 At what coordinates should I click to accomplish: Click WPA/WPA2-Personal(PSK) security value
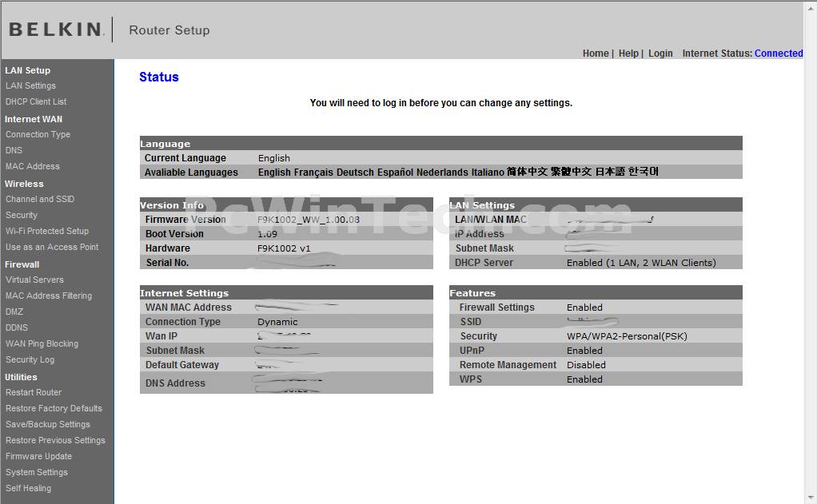627,336
